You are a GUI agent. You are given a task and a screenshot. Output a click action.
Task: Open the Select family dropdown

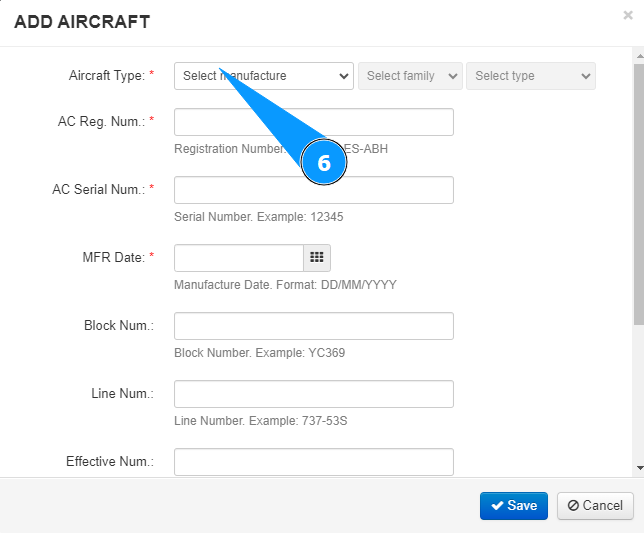[410, 76]
